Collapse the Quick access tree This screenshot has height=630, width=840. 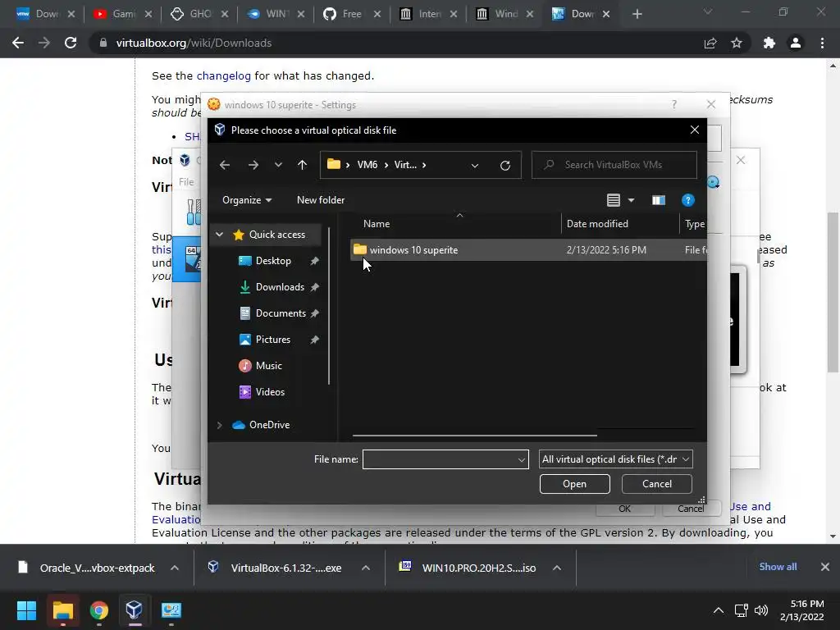click(x=219, y=234)
